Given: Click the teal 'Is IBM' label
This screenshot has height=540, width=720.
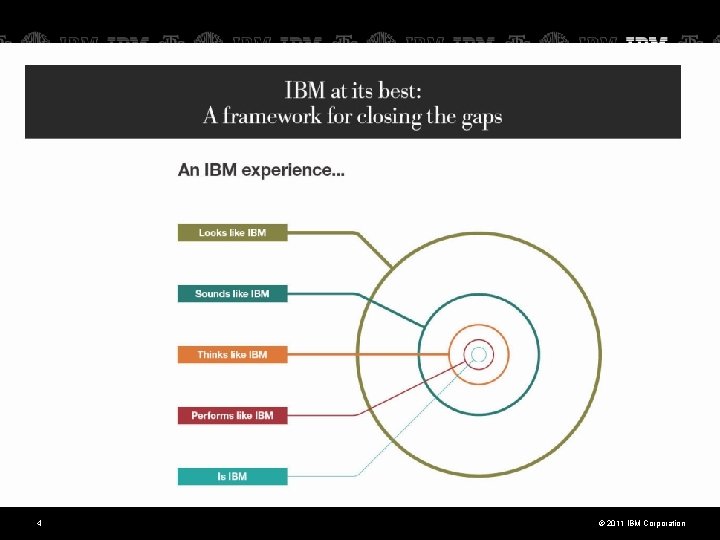Looking at the screenshot, I should pyautogui.click(x=232, y=477).
